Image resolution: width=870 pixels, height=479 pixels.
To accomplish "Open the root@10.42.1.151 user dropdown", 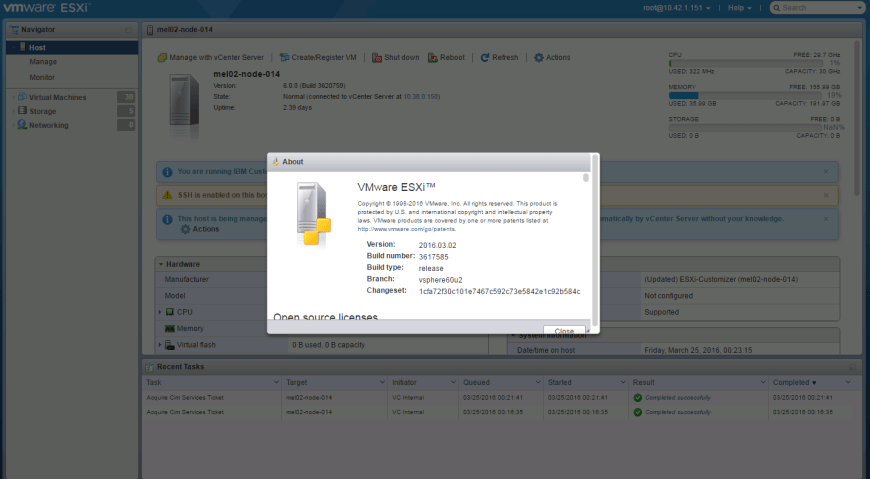I will coord(676,8).
